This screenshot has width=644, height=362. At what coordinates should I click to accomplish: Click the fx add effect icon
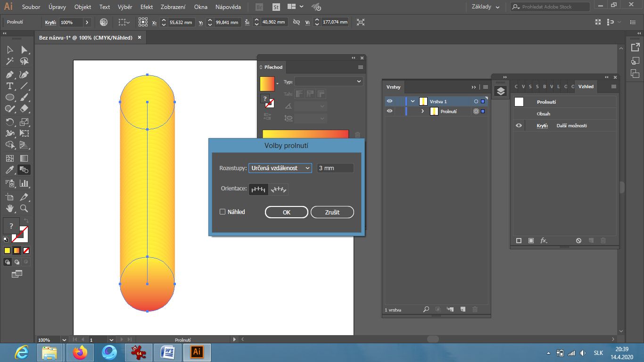pos(544,241)
